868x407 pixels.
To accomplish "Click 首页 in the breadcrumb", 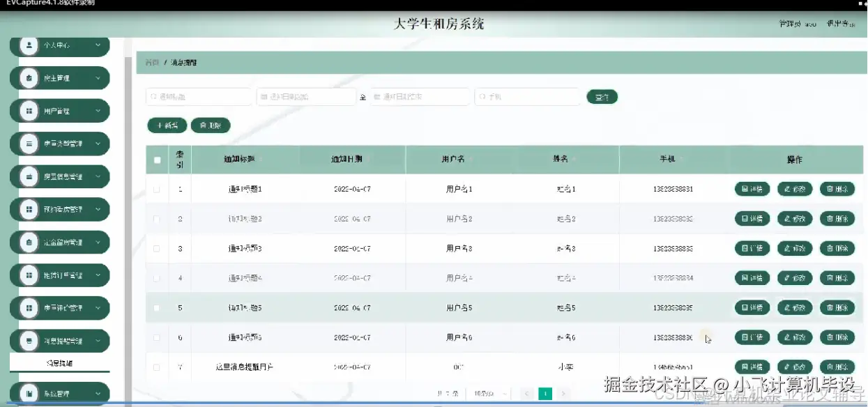I will coord(151,62).
